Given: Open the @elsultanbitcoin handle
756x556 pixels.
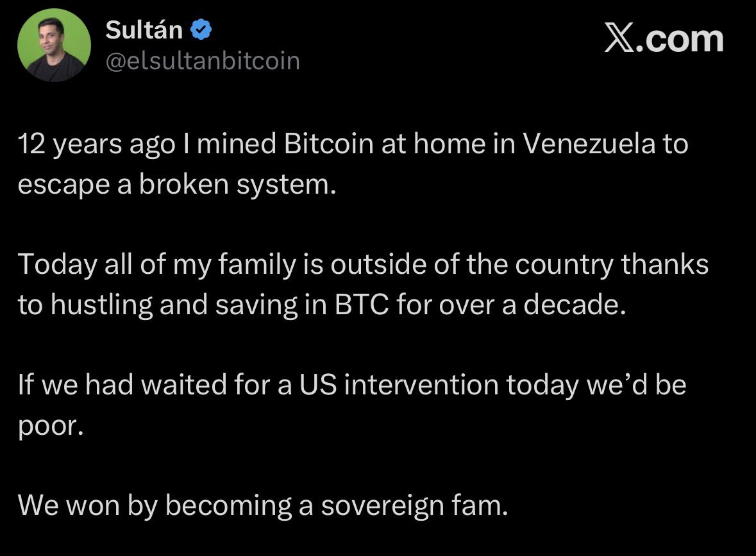Looking at the screenshot, I should (x=201, y=60).
